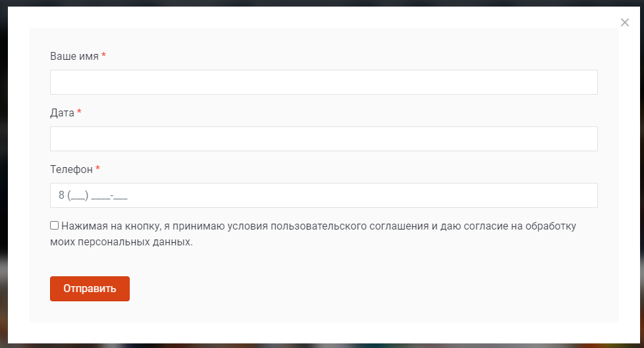This screenshot has height=348, width=644.
Task: Click the empty gray area right of "Отправить"
Action: [369, 289]
